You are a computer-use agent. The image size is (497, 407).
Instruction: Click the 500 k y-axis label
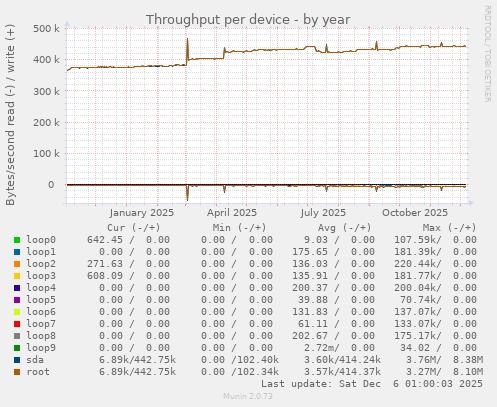click(46, 28)
